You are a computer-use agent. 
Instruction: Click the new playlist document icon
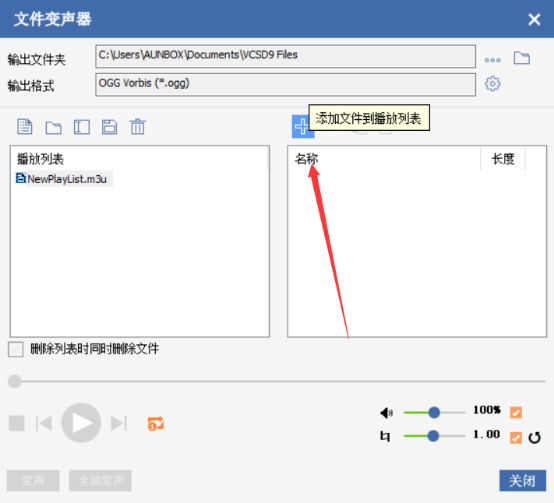(x=25, y=126)
